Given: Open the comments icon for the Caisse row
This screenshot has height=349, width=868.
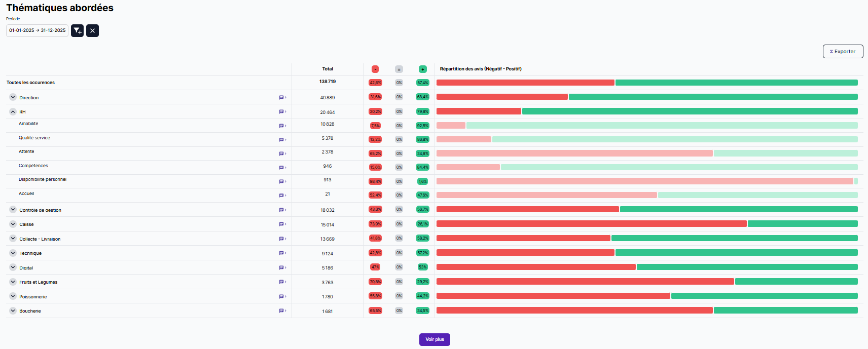Looking at the screenshot, I should [282, 224].
